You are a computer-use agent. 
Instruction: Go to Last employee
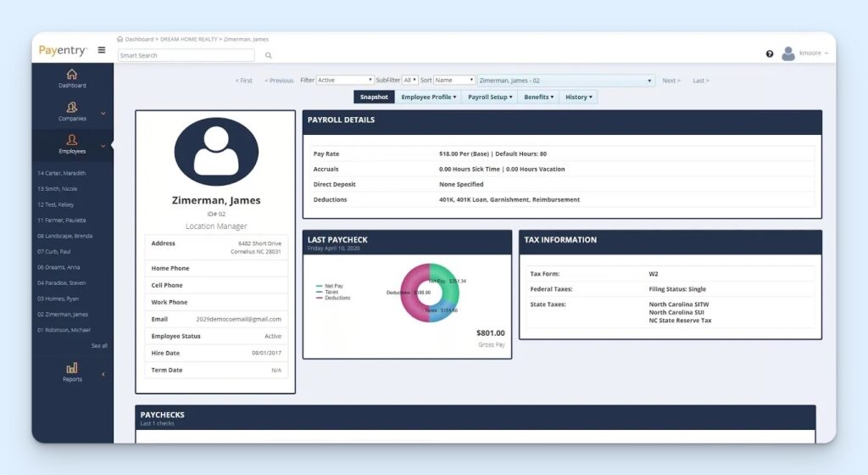pos(701,81)
